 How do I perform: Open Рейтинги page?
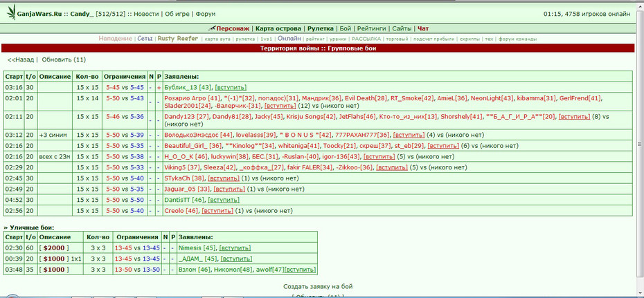click(x=371, y=28)
